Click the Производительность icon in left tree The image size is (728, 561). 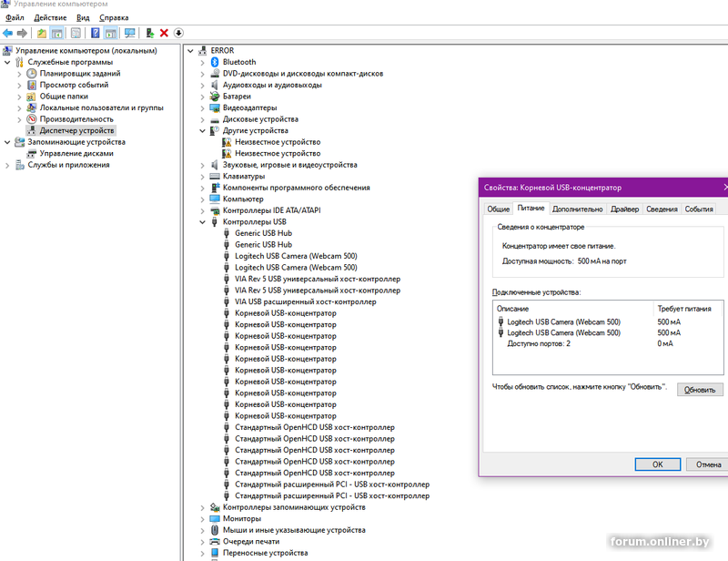(x=32, y=119)
